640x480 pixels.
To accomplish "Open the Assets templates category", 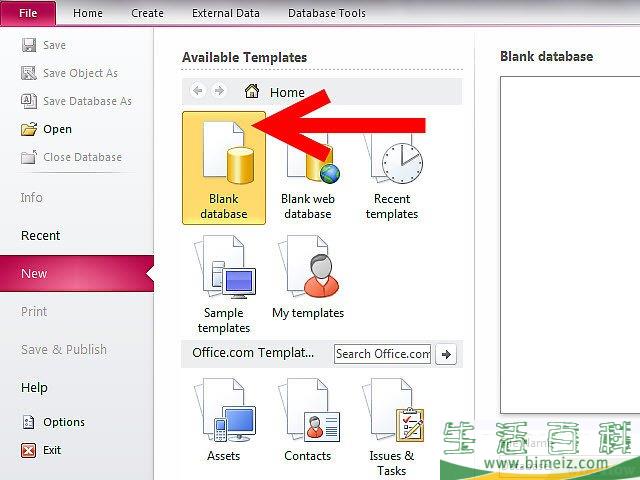I will [x=224, y=420].
